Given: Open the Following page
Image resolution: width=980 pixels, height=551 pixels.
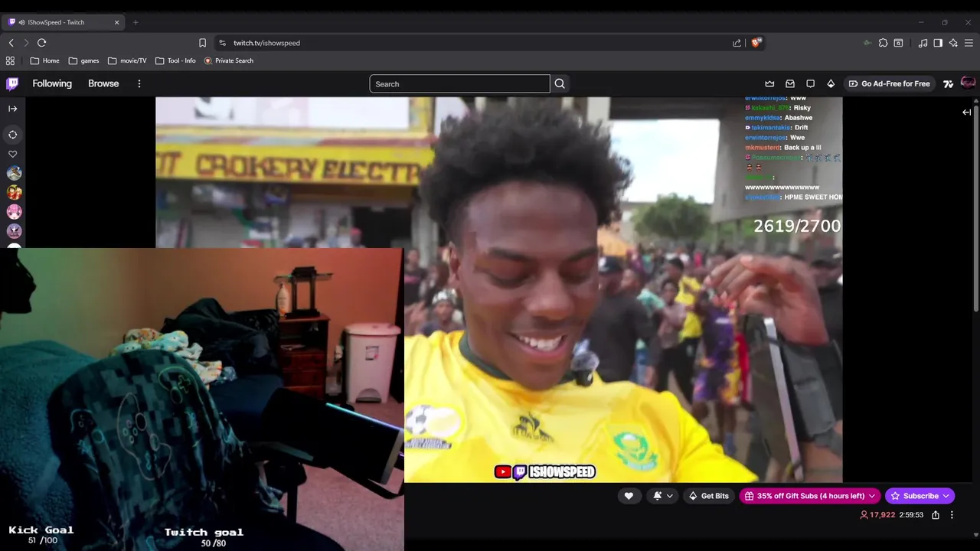Looking at the screenshot, I should click(x=52, y=83).
